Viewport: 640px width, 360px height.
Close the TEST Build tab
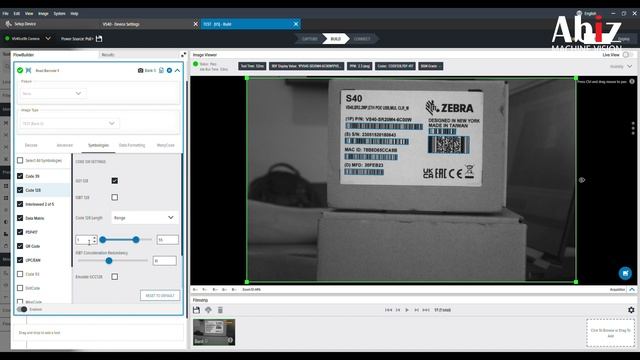click(x=296, y=24)
